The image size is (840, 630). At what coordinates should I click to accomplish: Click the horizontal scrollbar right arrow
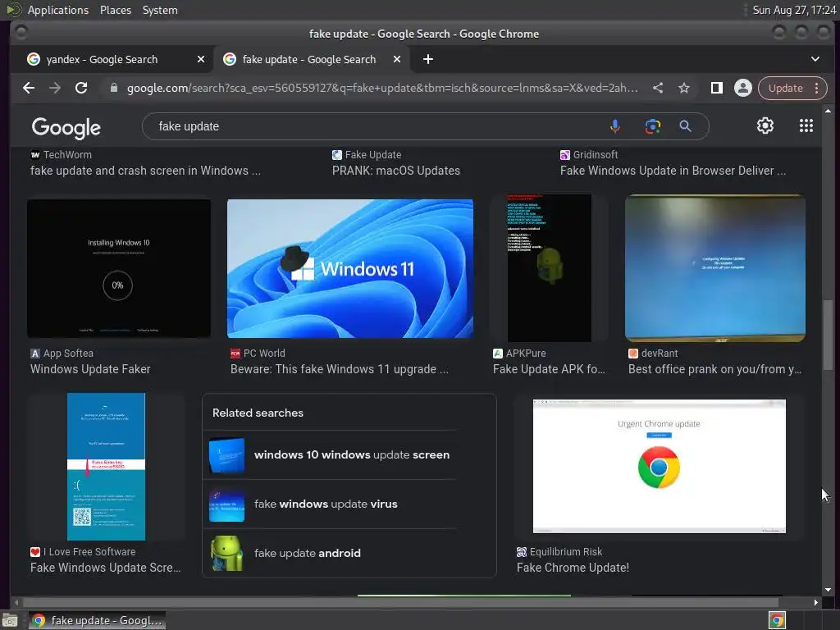[815, 602]
